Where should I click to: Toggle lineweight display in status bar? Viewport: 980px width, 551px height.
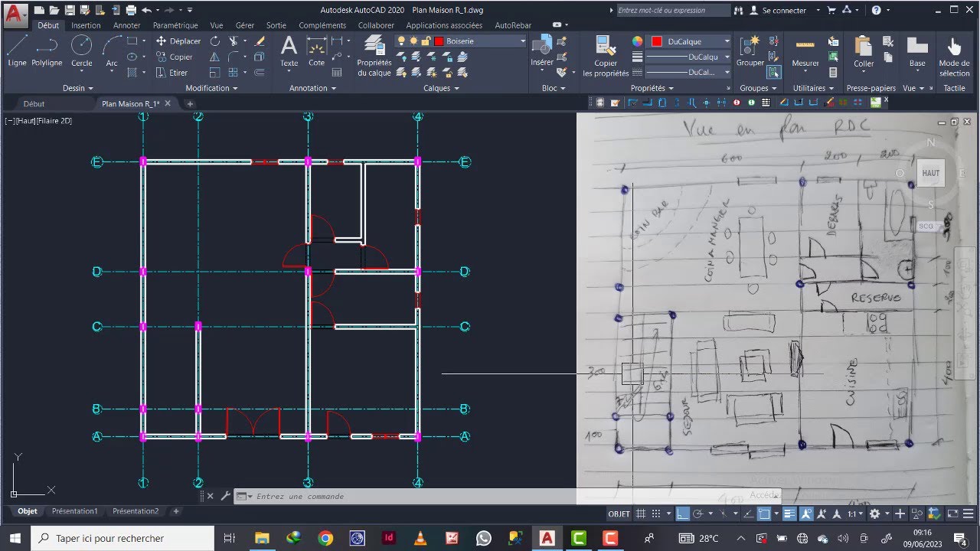[x=789, y=514]
